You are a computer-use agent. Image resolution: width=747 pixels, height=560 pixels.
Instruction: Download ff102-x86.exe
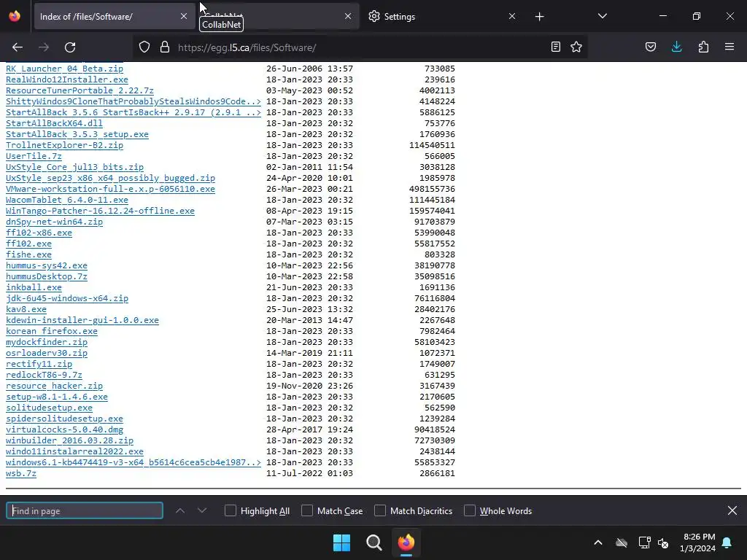39,233
